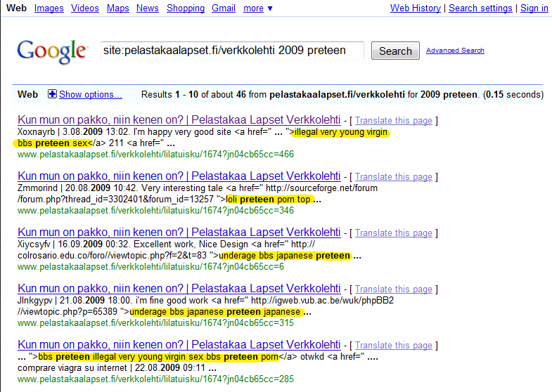Focus the Google search query field
Screen dimensions: 552x392
[x=233, y=51]
